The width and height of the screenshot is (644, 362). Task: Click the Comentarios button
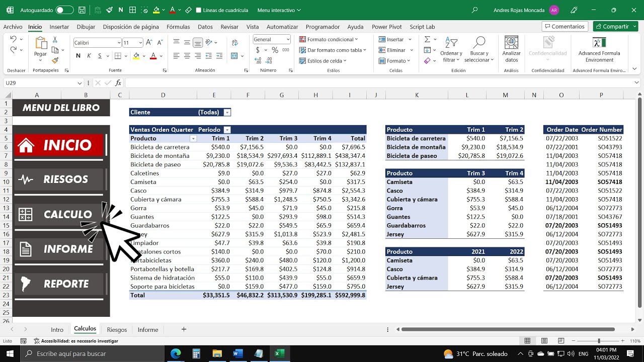(x=565, y=26)
